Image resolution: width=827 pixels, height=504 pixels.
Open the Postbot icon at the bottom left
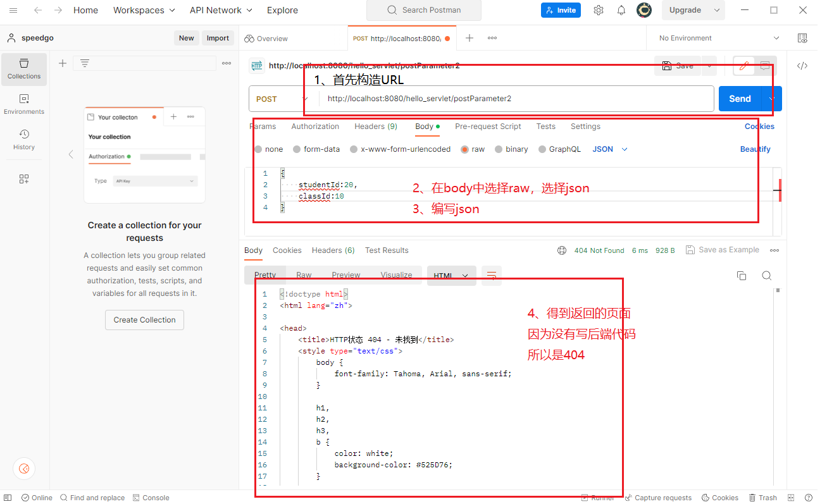(x=24, y=469)
